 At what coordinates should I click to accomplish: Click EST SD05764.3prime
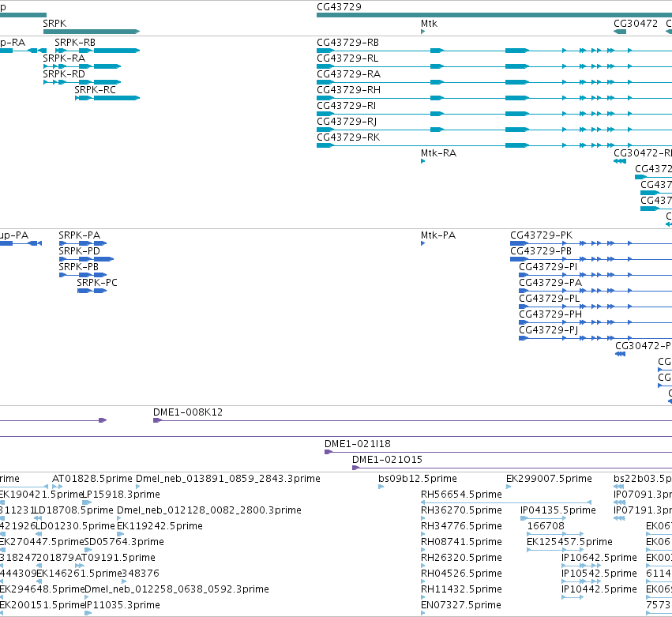point(124,543)
